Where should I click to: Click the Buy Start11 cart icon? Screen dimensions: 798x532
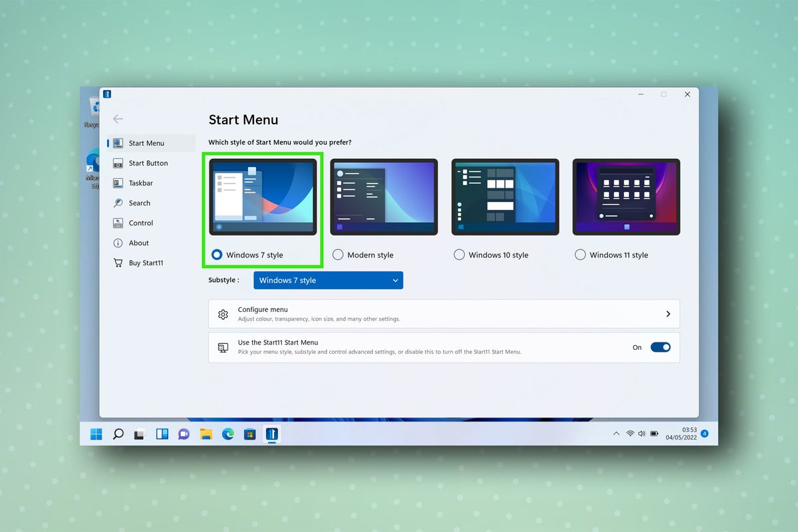coord(118,263)
